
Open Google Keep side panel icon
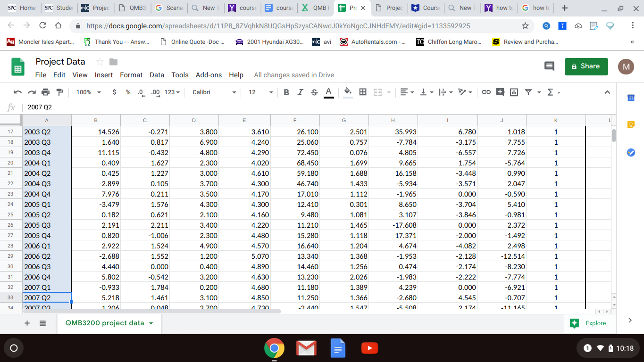coord(632,125)
